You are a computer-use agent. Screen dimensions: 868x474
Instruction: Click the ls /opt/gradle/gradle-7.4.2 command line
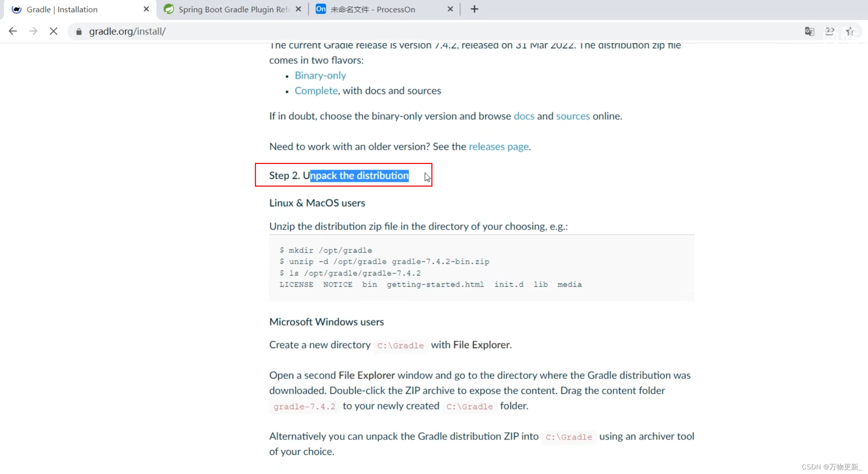350,273
